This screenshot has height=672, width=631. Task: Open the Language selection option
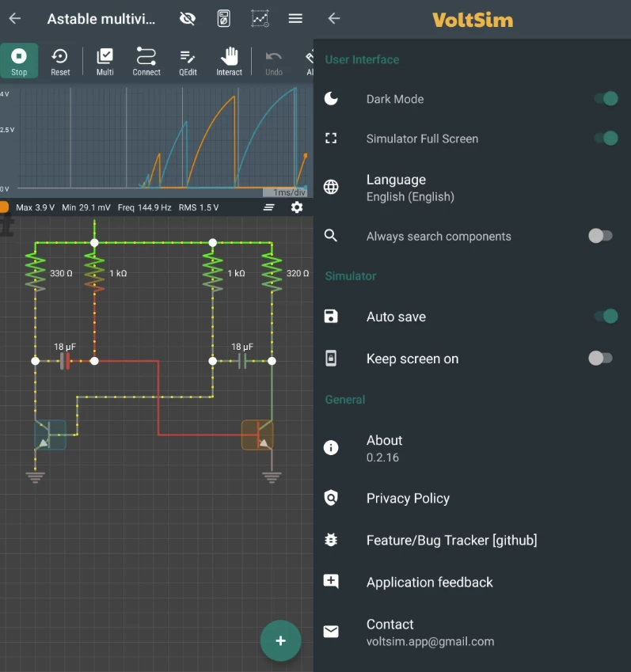[x=410, y=188]
